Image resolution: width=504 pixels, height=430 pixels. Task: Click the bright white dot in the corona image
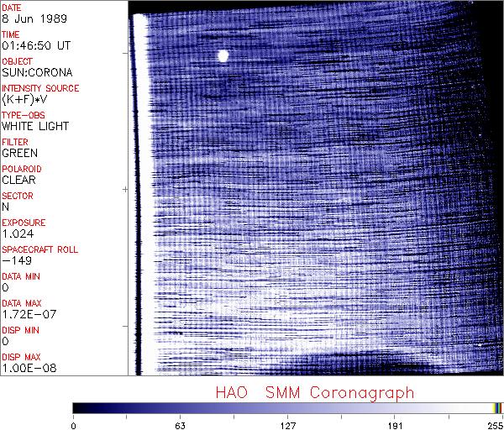pos(223,56)
